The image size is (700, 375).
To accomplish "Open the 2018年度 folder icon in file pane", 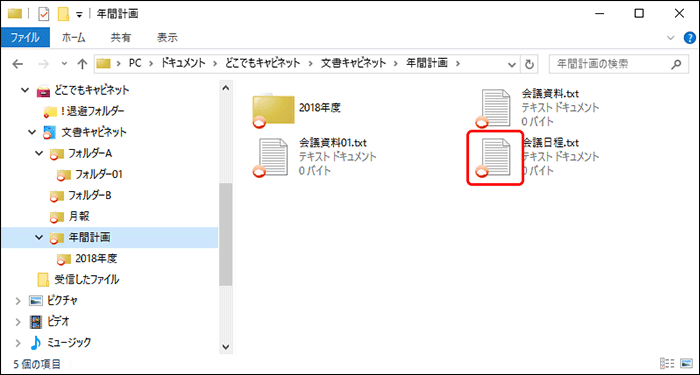I will pyautogui.click(x=273, y=110).
